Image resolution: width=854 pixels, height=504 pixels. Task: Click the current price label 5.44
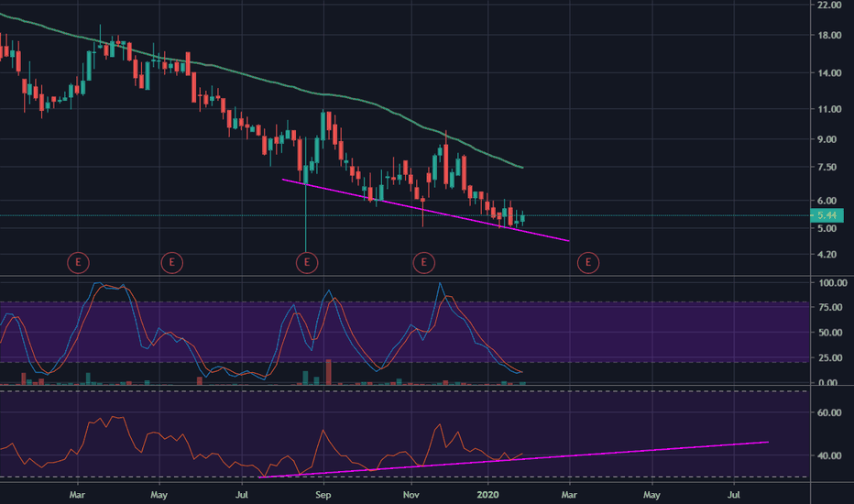[827, 215]
